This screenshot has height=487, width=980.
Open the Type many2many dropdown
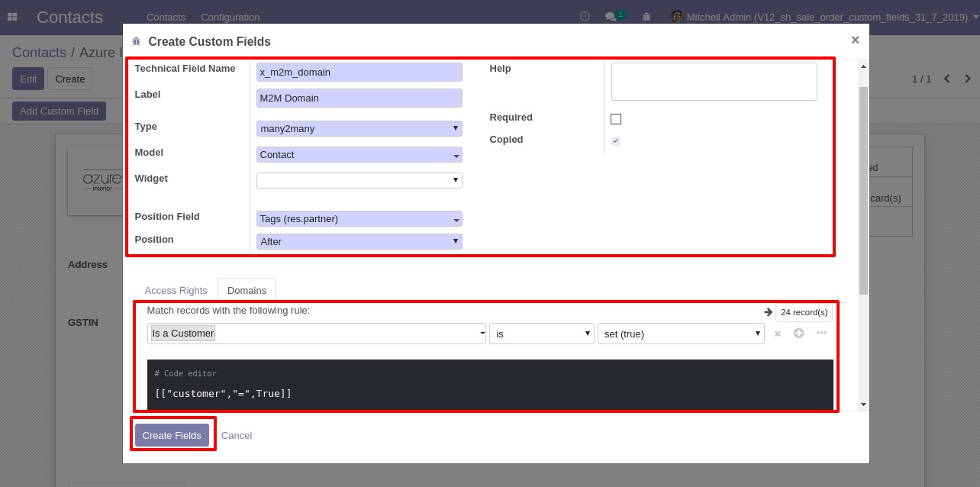[359, 129]
